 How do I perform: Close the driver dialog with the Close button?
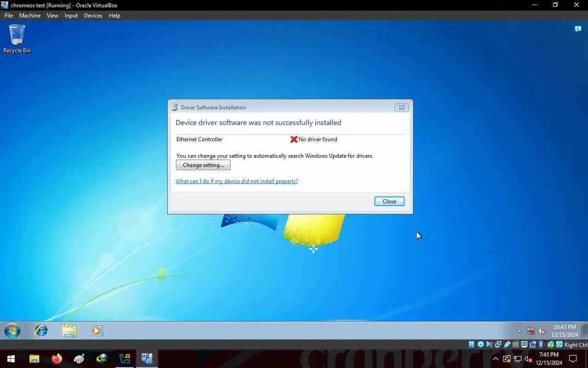click(x=389, y=201)
